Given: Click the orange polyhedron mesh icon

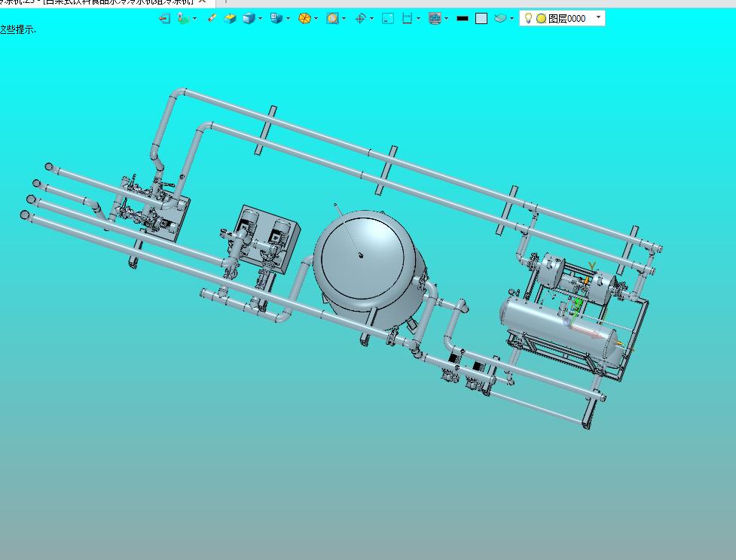Looking at the screenshot, I should click(304, 18).
